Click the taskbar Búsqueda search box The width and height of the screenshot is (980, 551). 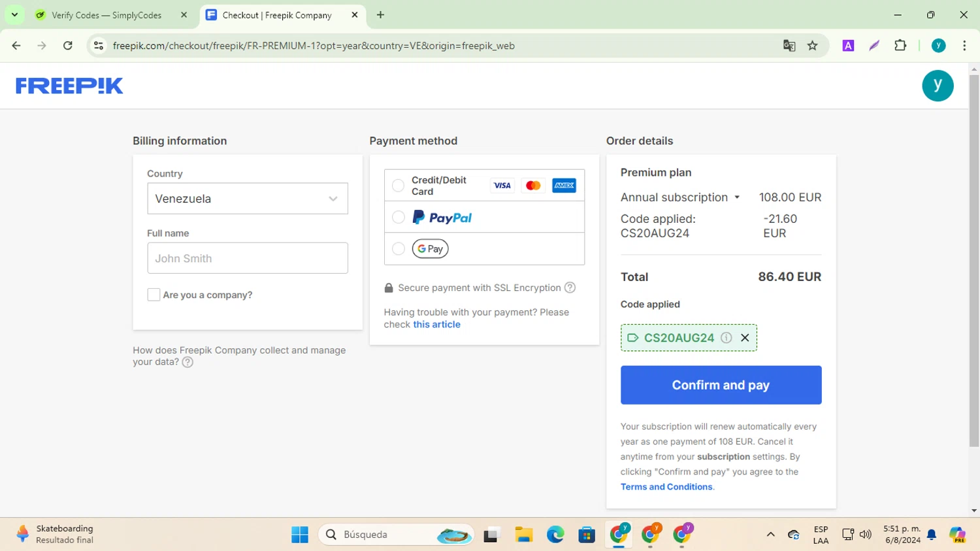coord(397,535)
